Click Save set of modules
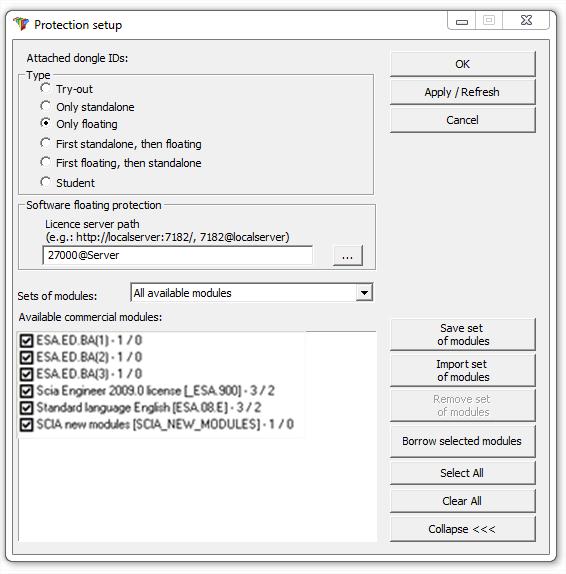 [x=462, y=335]
